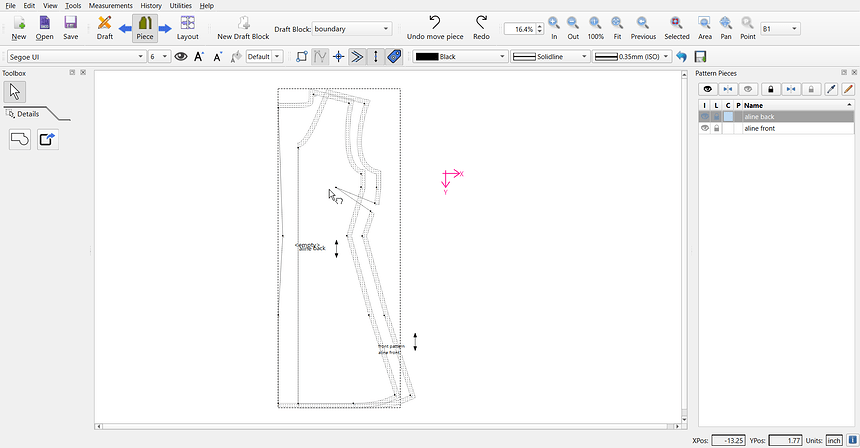
Task: Lock all pieces with black padlock button
Action: click(x=771, y=89)
